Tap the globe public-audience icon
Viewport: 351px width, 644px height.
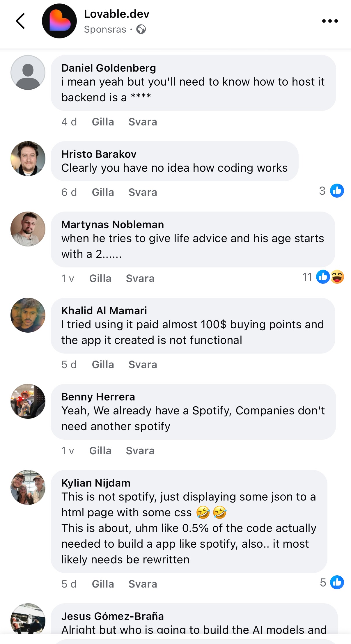(141, 29)
